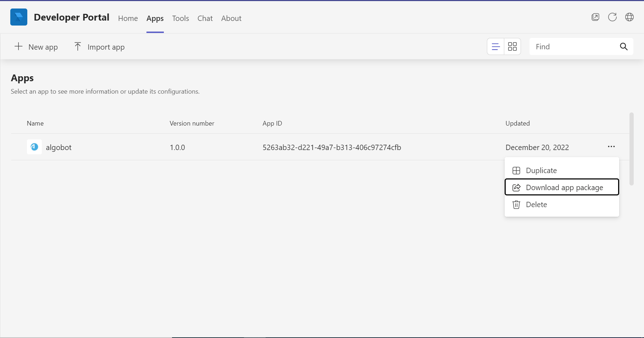Open the About tab
The image size is (644, 338).
231,18
